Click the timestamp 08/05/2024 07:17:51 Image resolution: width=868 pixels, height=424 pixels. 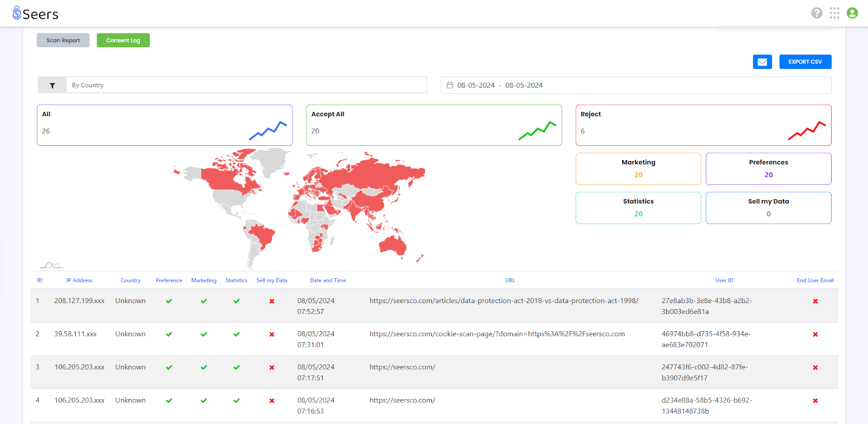pyautogui.click(x=316, y=372)
